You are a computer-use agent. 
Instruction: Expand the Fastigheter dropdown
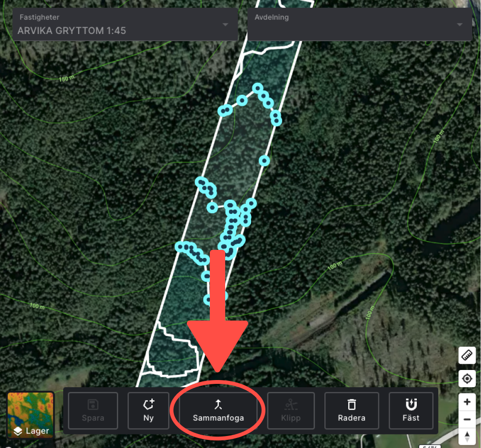tap(226, 24)
